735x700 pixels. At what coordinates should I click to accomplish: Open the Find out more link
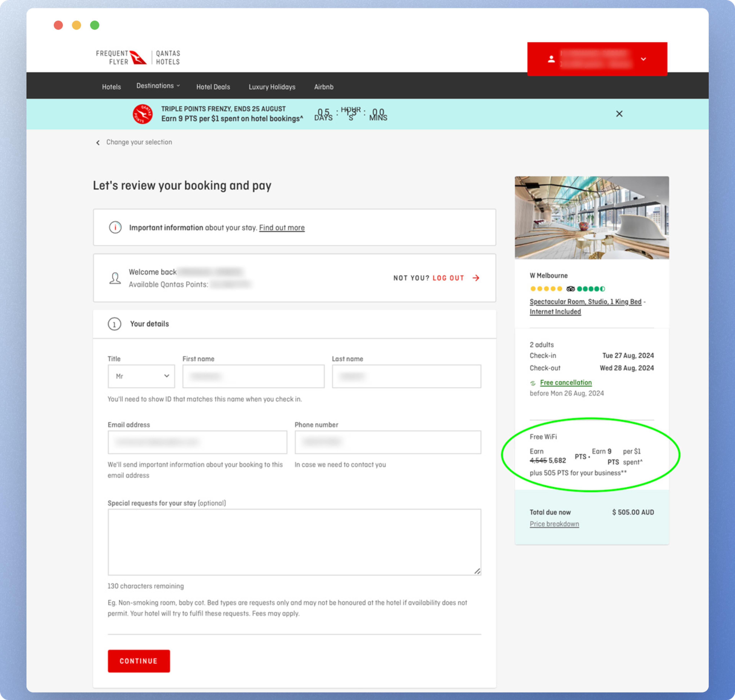tap(282, 228)
